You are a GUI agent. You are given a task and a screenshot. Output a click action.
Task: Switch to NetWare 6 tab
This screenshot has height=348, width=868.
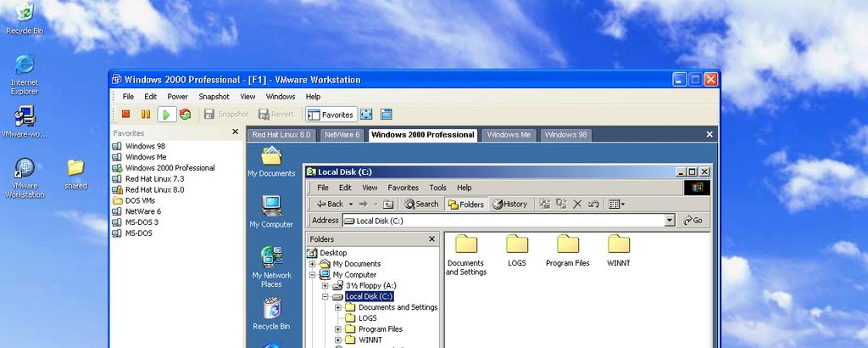click(342, 135)
